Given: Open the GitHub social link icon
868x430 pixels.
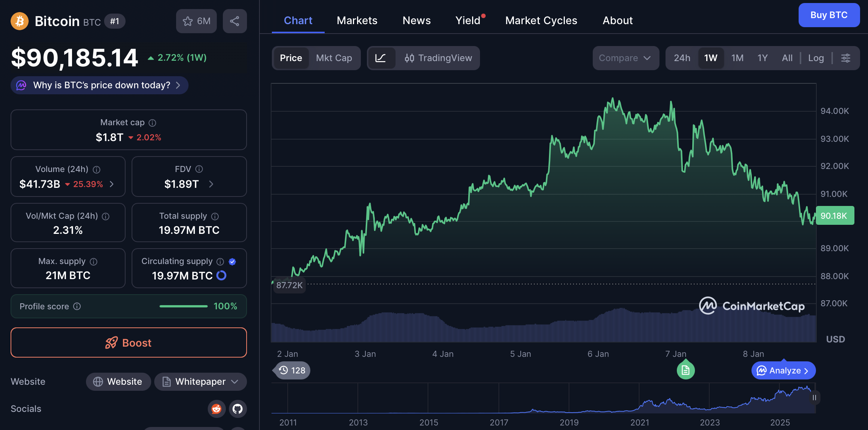Looking at the screenshot, I should [x=238, y=408].
